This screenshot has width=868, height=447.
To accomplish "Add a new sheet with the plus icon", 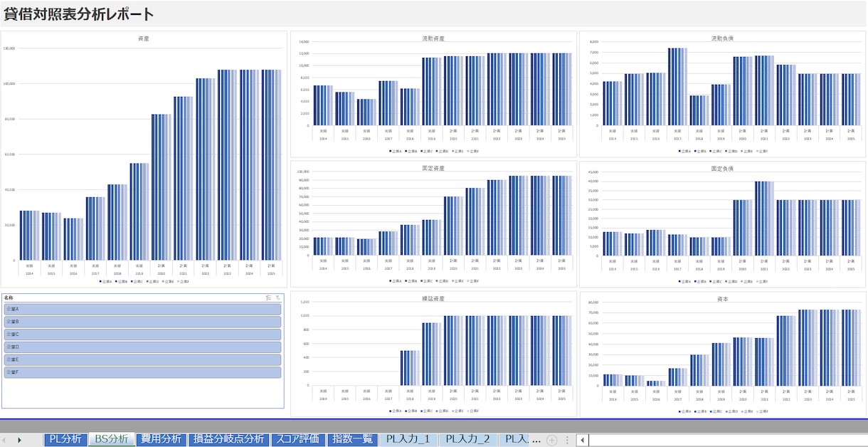I will coord(551,440).
